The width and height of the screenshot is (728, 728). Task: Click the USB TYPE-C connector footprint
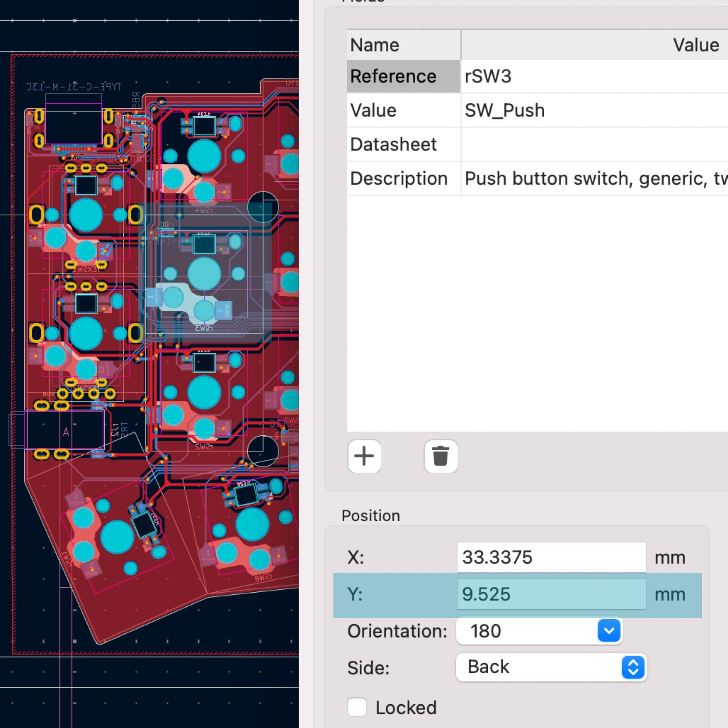(x=74, y=124)
